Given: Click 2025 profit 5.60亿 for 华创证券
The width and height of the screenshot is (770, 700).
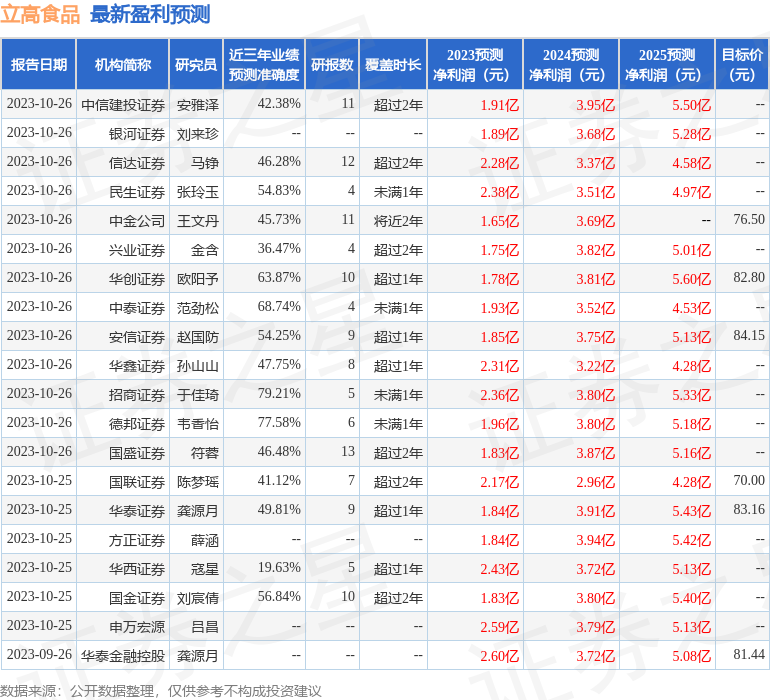Looking at the screenshot, I should pos(691,279).
